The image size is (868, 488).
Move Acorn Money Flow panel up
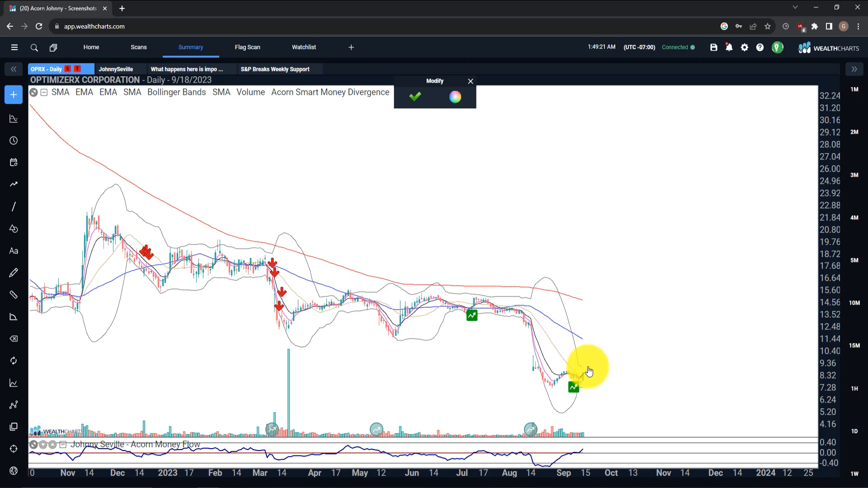click(52, 445)
